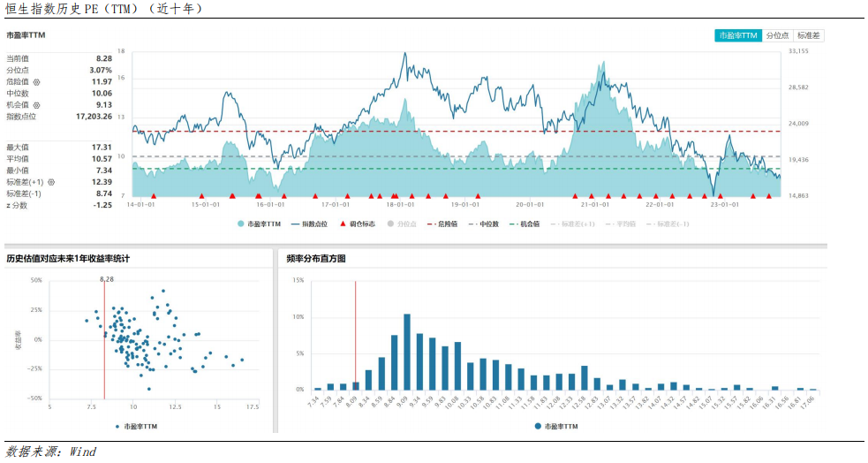This screenshot has height=463, width=868.
Task: Click the 调仓标志 red triangle legend icon
Action: point(343,224)
